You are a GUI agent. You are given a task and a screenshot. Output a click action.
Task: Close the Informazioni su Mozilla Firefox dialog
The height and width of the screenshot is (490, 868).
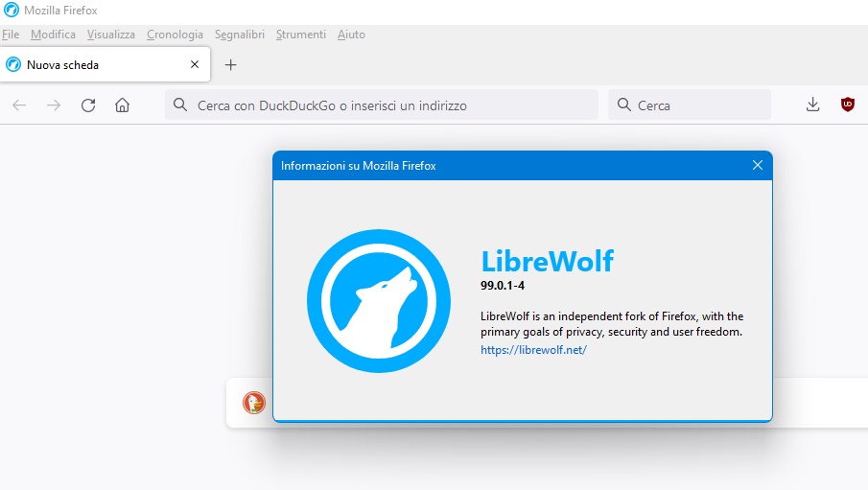click(758, 165)
